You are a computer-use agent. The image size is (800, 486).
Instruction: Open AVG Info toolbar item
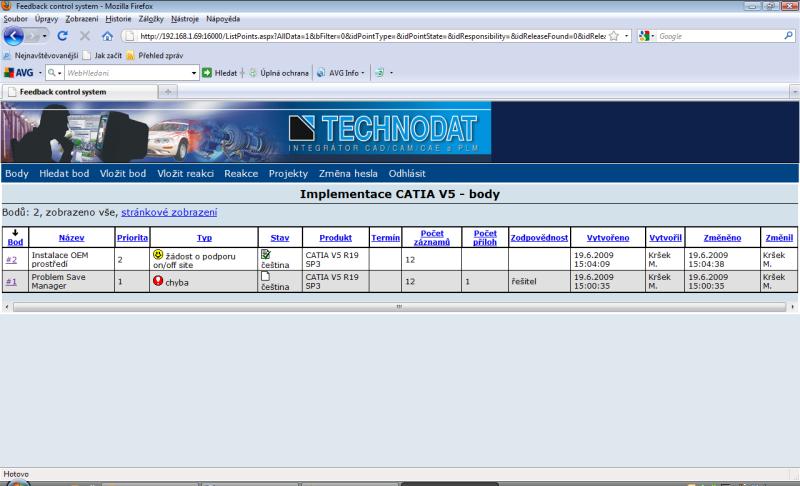pyautogui.click(x=339, y=73)
